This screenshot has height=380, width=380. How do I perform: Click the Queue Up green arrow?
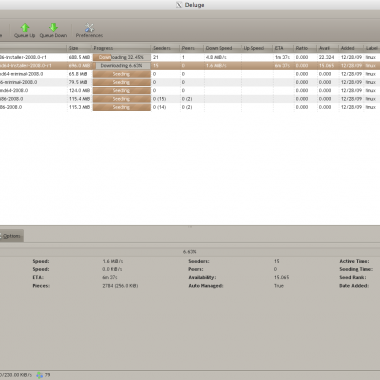tap(25, 28)
